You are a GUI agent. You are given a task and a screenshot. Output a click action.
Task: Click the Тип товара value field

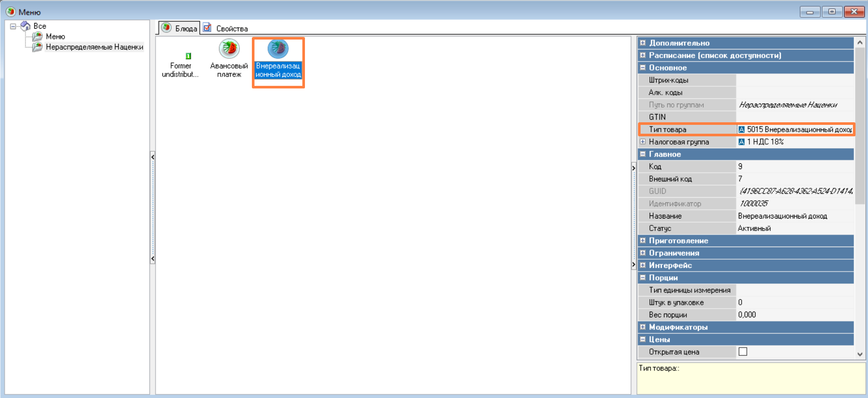click(x=798, y=130)
